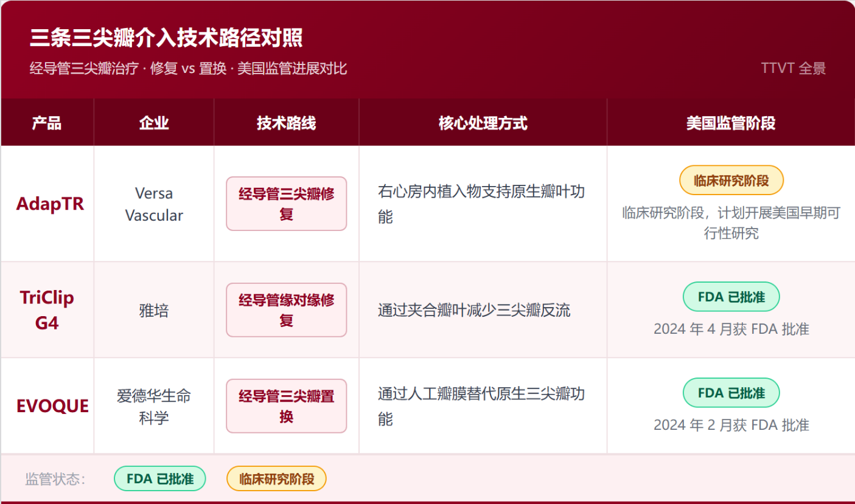Click the 临床研究阶段 badge in the AdapTR row
The image size is (855, 504).
731,181
